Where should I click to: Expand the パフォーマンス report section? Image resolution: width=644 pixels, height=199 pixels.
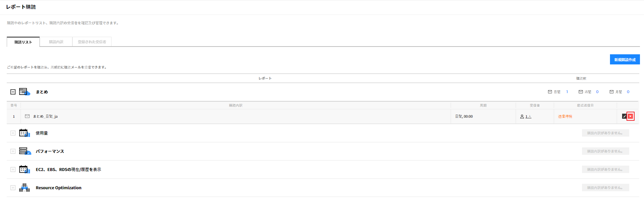(13, 151)
